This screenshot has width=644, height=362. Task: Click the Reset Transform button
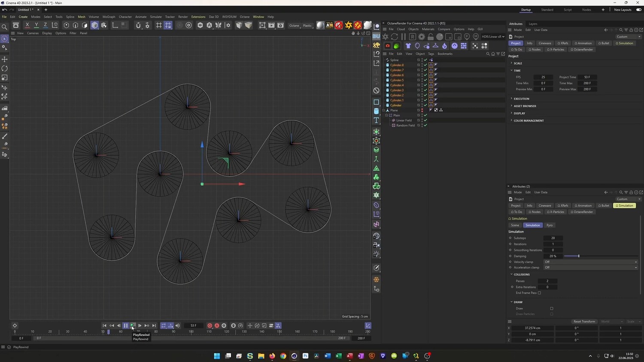click(x=584, y=321)
